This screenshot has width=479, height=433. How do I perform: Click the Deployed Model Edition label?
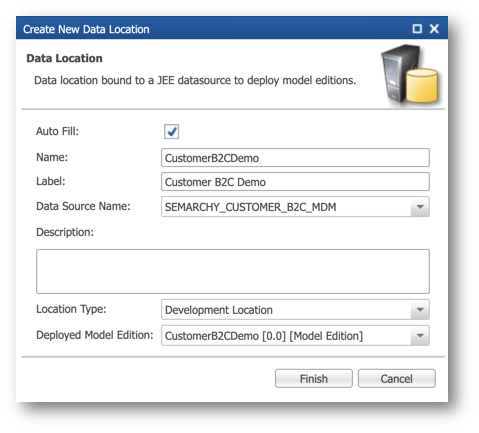point(95,335)
